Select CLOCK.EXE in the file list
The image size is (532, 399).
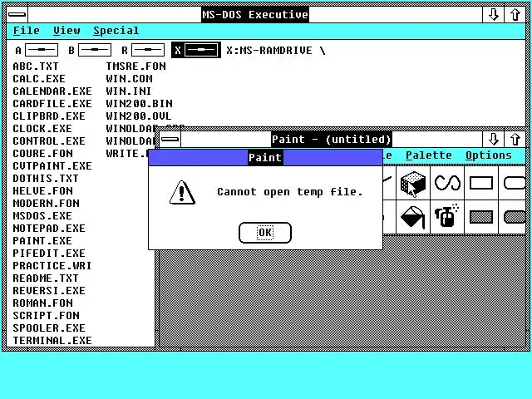point(42,129)
